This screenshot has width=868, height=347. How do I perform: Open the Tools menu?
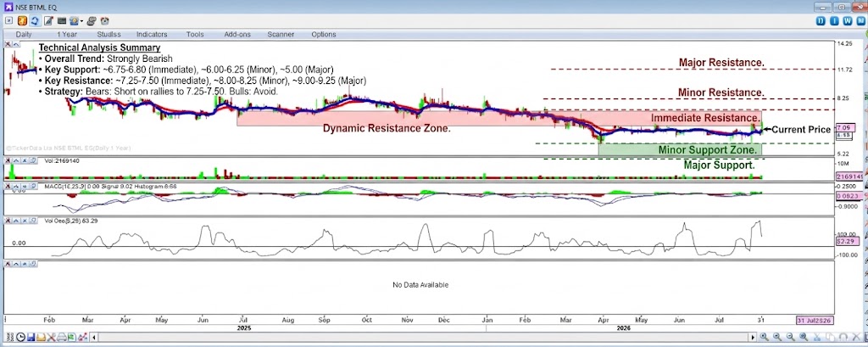pyautogui.click(x=195, y=35)
